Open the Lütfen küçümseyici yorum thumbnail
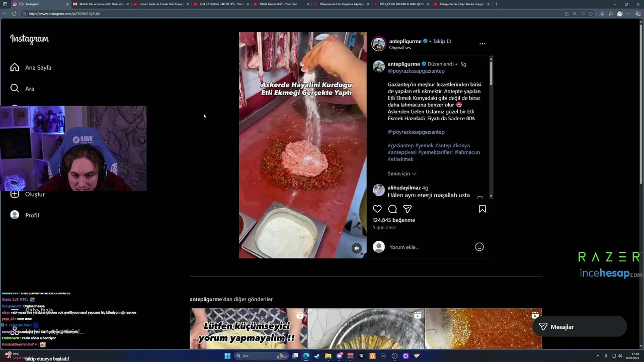The width and height of the screenshot is (644, 362). [x=248, y=329]
